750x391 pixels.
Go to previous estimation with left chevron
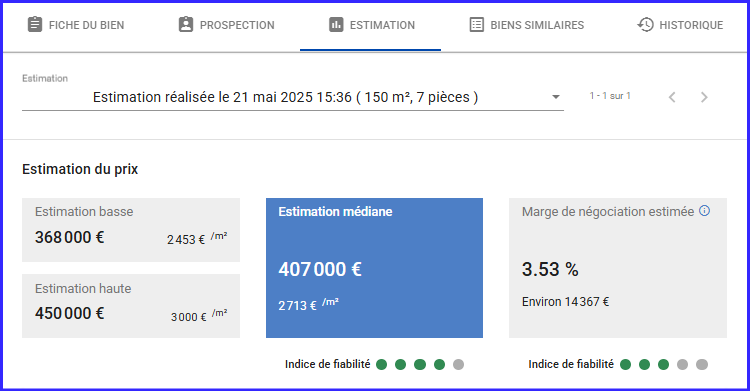[x=672, y=97]
